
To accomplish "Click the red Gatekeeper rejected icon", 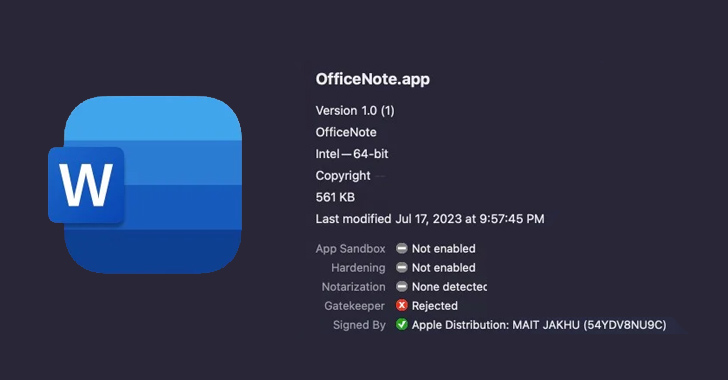I will (x=402, y=306).
